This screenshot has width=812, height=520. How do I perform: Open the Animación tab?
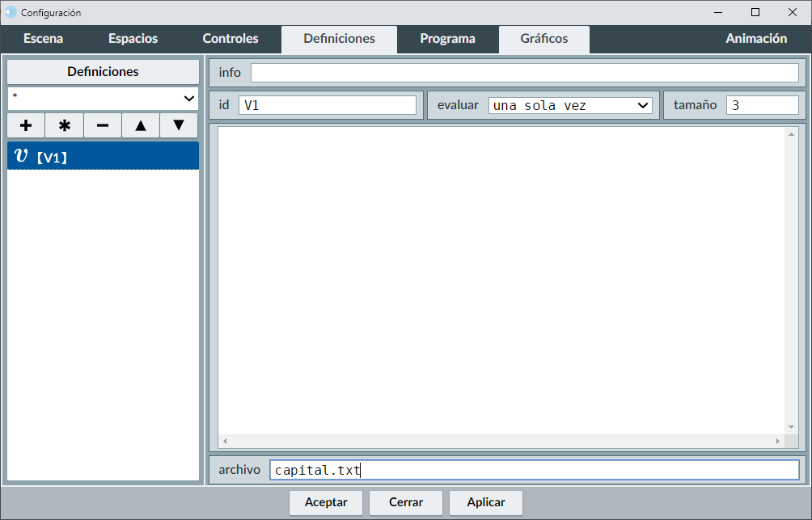coord(756,39)
